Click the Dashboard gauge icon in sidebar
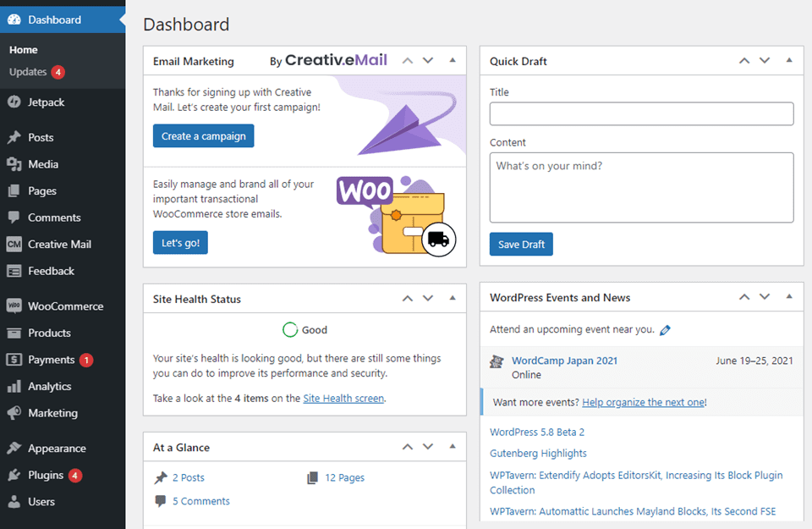The width and height of the screenshot is (812, 529). pos(14,19)
